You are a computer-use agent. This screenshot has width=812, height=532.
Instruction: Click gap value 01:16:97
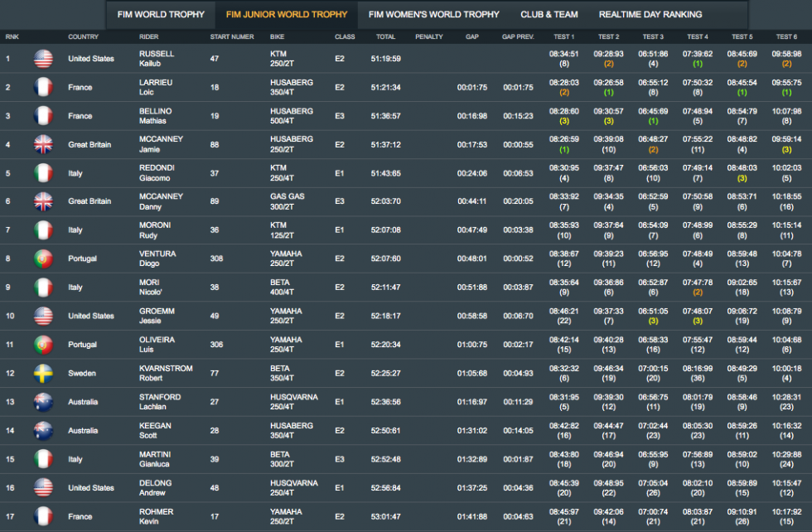tap(471, 402)
